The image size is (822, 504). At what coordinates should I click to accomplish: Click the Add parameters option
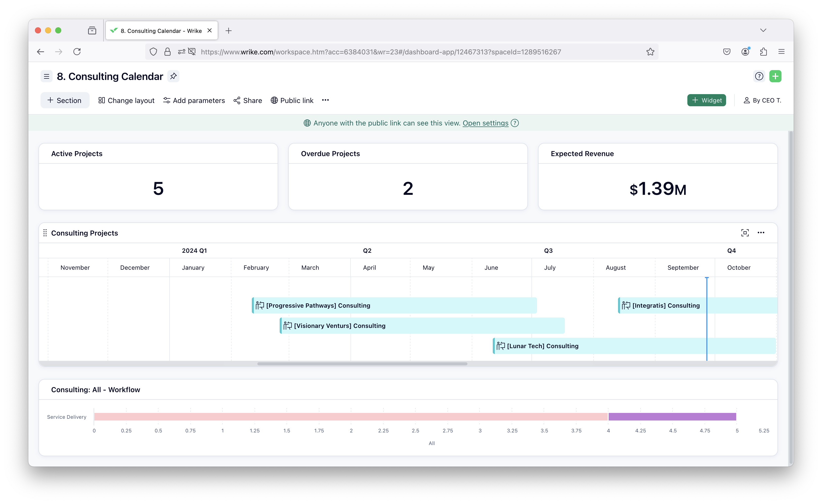(x=194, y=100)
